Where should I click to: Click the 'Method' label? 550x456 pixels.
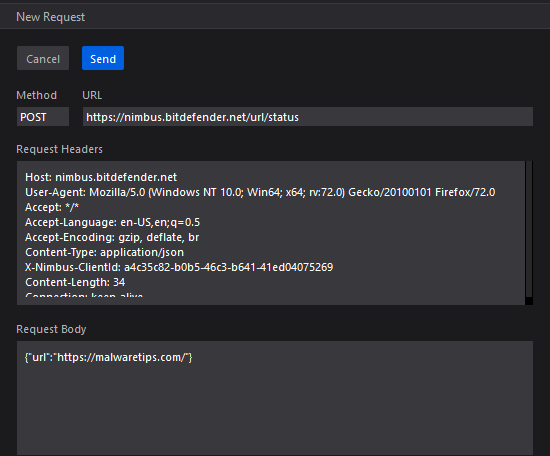click(36, 95)
